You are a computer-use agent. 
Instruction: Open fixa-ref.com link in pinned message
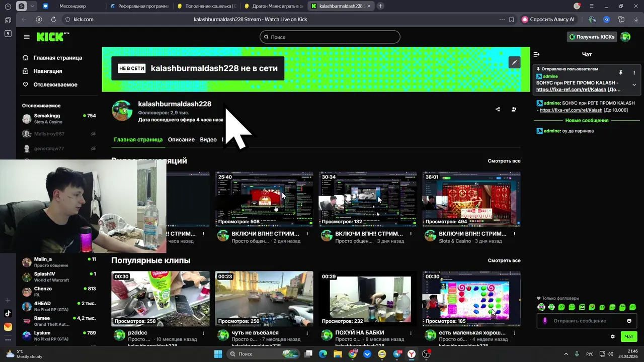tap(571, 89)
